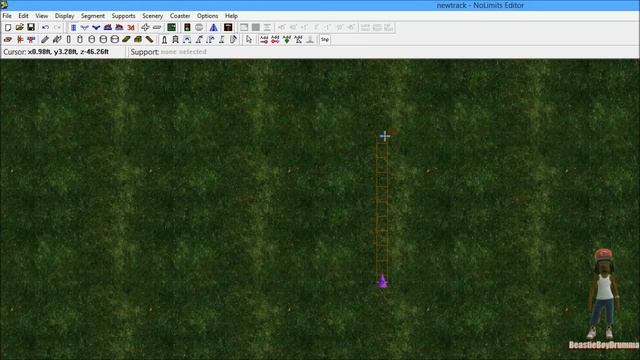Open the Help menu
Viewport: 640px width, 360px height.
[231, 16]
